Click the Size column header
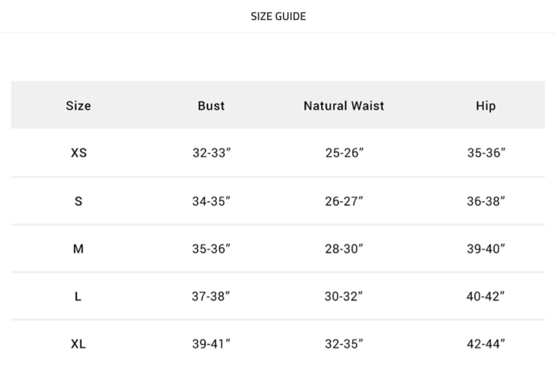This screenshot has width=555, height=392. (78, 105)
